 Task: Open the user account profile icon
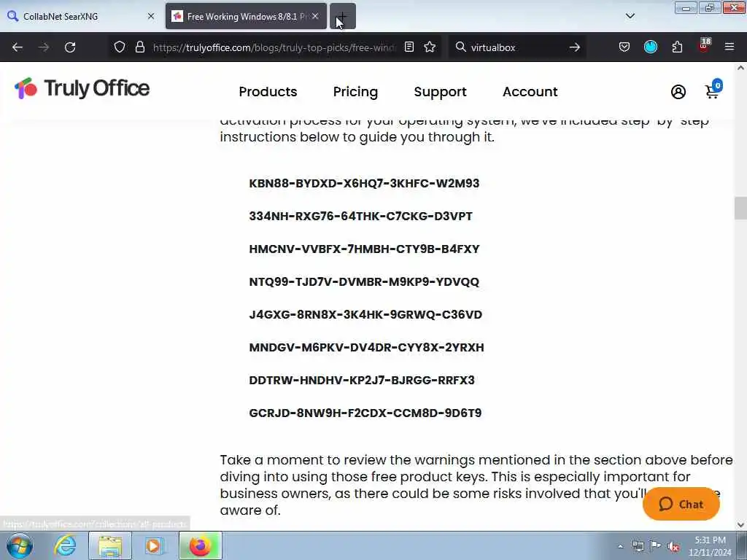tap(678, 92)
